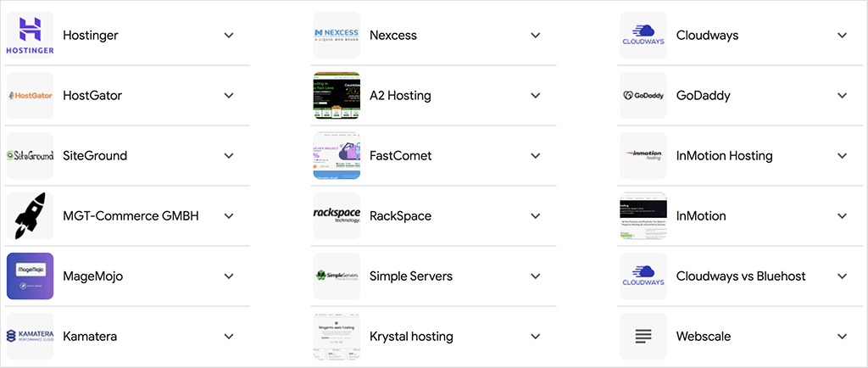868x368 pixels.
Task: Click the MGT-Commerce rocket icon
Action: (x=30, y=216)
